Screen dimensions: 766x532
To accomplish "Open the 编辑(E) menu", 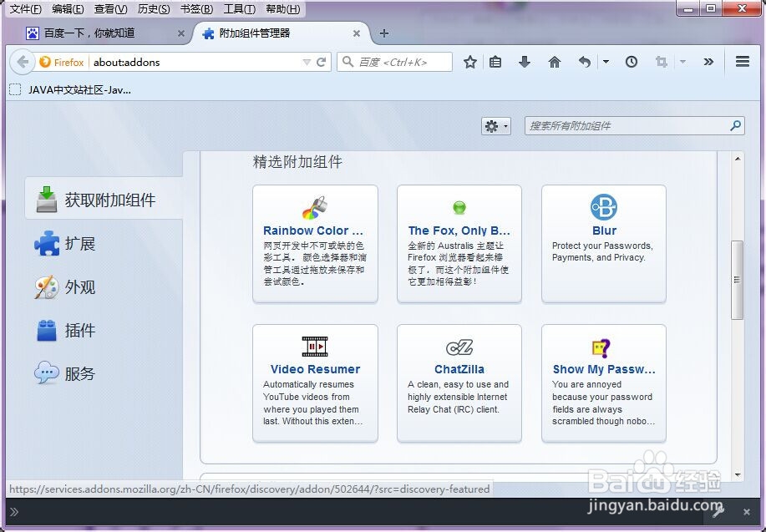I will tap(68, 9).
